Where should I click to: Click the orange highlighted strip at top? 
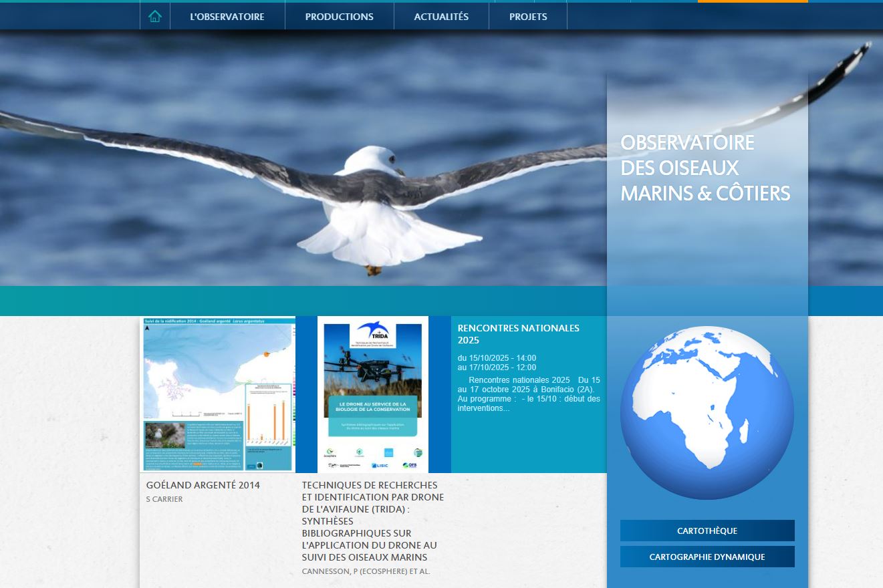tap(752, 1)
